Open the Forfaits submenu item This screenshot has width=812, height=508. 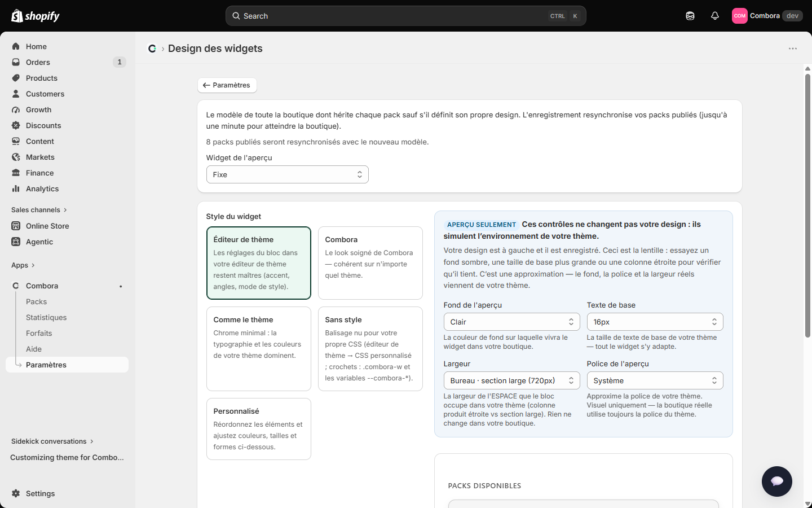pos(39,333)
